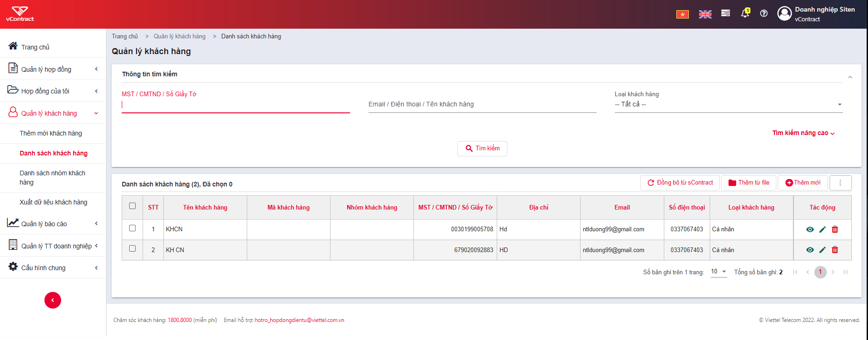The image size is (868, 340).
Task: Click edit pencil for KHCN row
Action: 823,229
